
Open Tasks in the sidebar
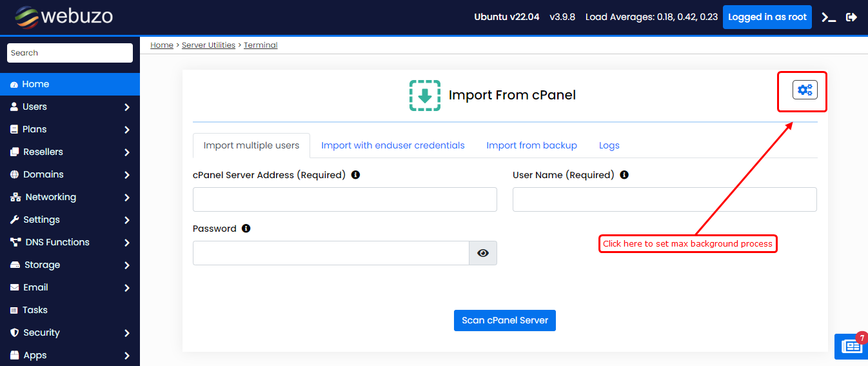click(x=35, y=310)
